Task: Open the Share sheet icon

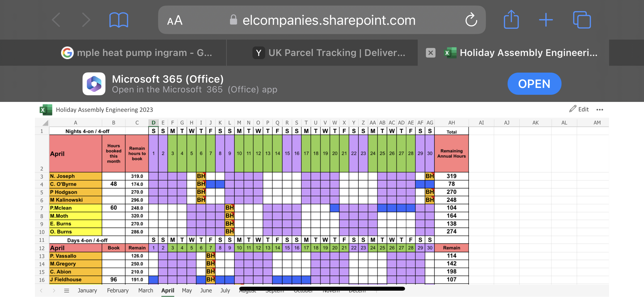Action: tap(511, 20)
